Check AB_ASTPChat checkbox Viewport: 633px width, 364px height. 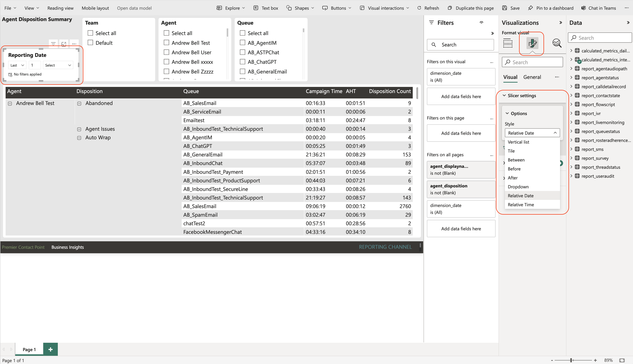click(x=242, y=52)
